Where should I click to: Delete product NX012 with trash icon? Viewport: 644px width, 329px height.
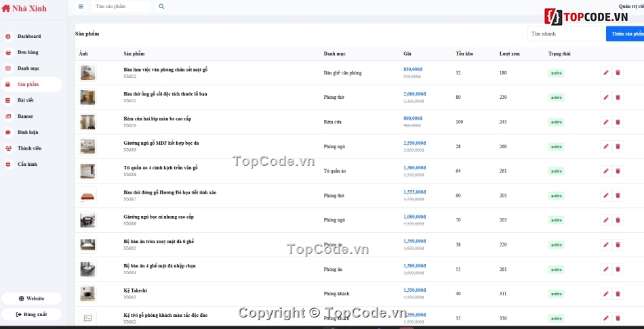[618, 73]
